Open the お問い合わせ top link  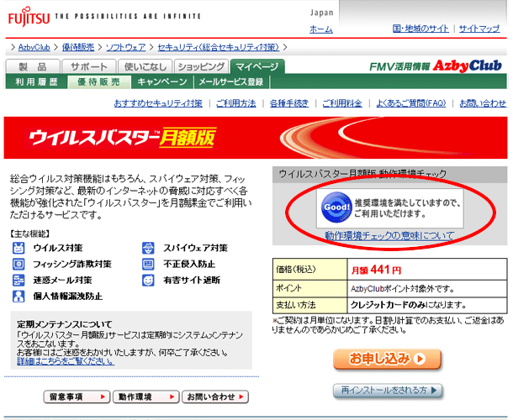[x=483, y=103]
